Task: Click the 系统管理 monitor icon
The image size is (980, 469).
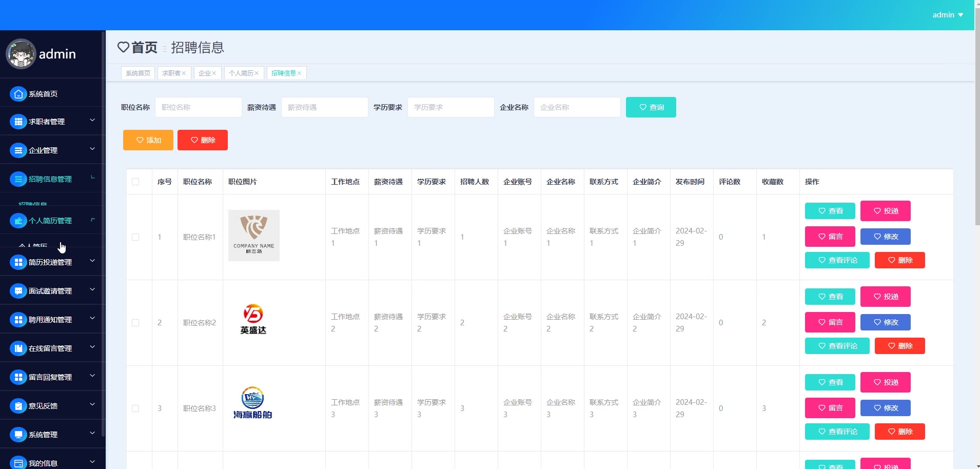Action: [x=18, y=435]
